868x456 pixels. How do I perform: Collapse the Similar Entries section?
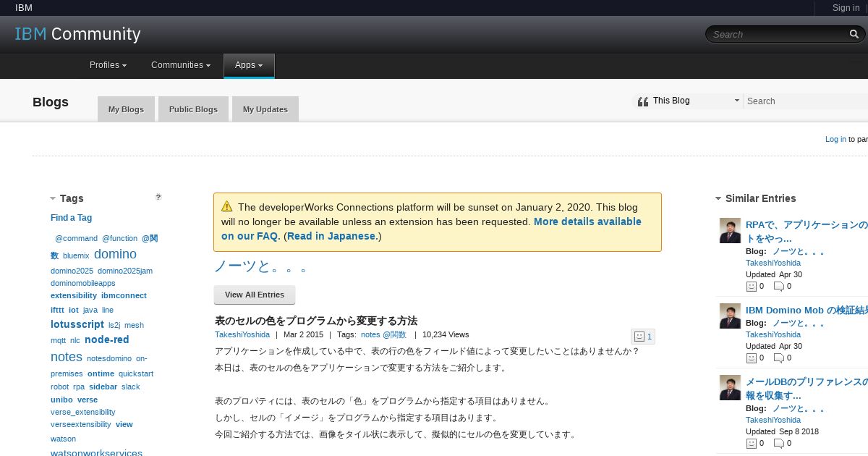(718, 198)
